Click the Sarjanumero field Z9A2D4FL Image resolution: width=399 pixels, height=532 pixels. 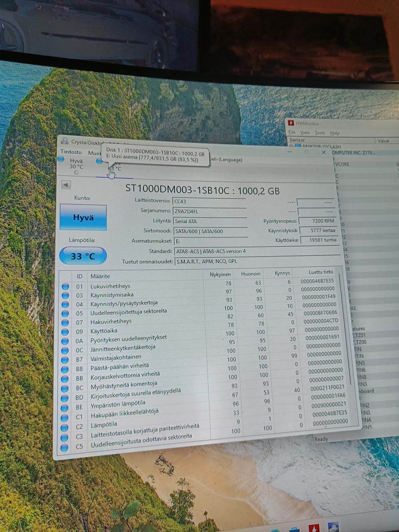pyautogui.click(x=209, y=211)
